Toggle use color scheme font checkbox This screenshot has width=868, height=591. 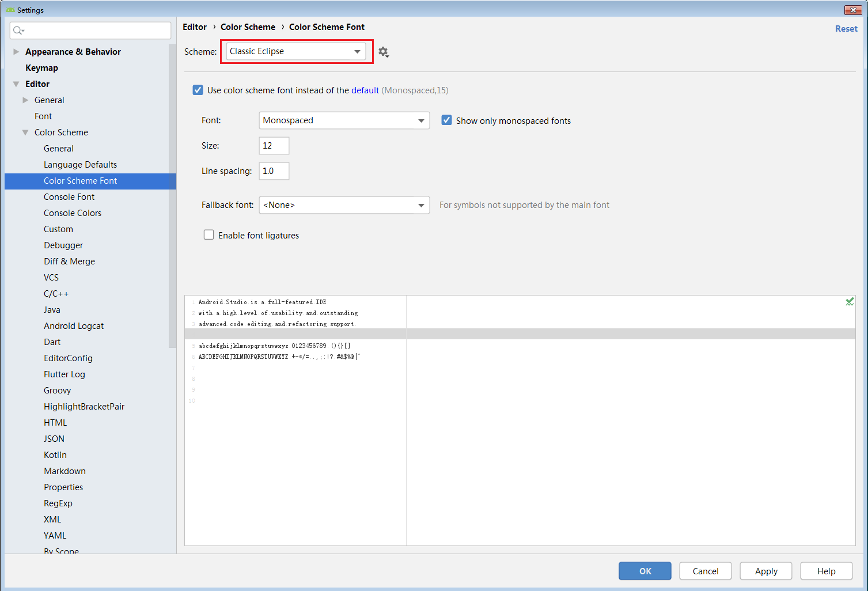point(198,90)
